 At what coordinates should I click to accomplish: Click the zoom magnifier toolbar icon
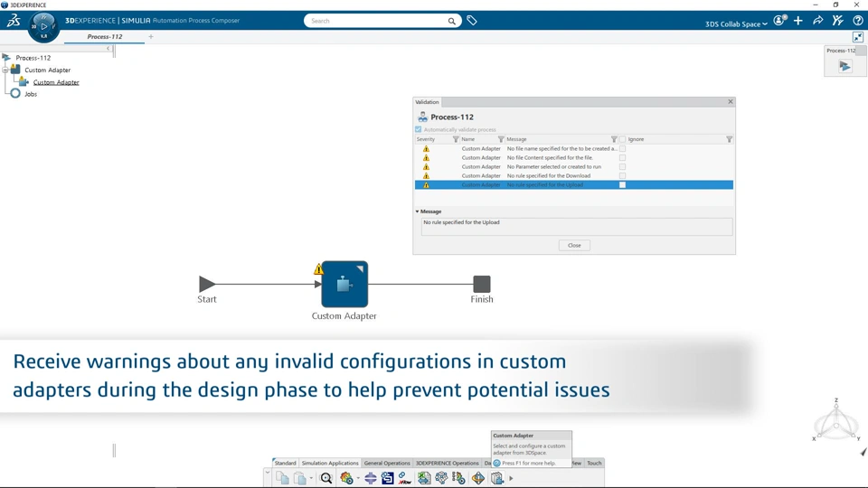(326, 478)
